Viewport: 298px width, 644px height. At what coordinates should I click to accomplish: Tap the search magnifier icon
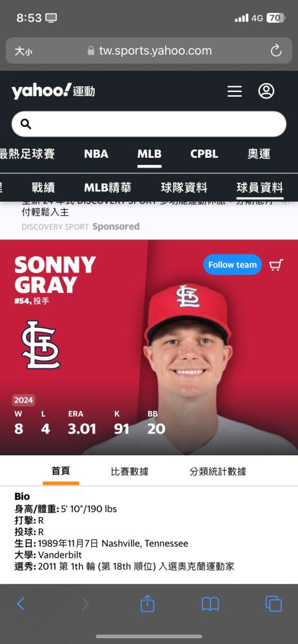26,124
